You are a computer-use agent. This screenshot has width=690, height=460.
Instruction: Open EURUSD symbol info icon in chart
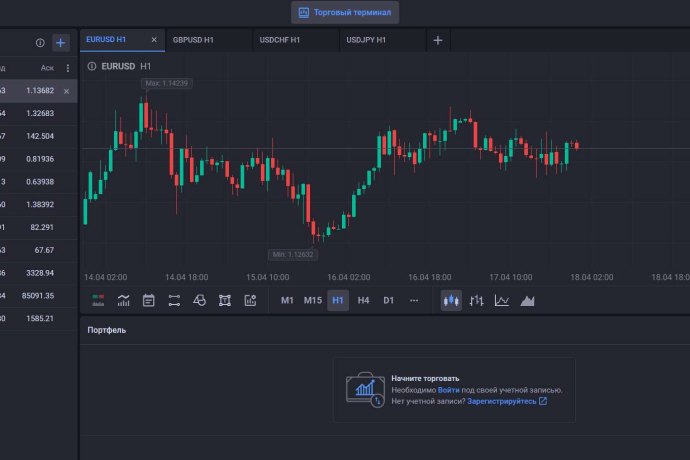92,66
